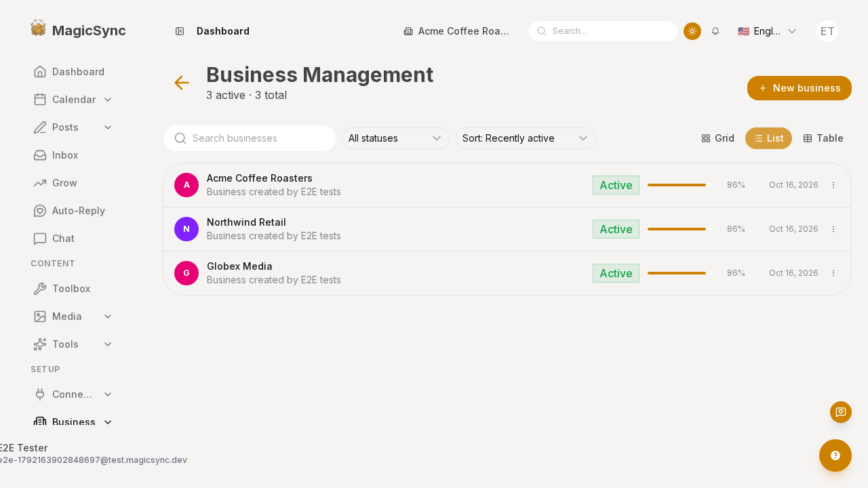Click the Inbox tray icon
This screenshot has height=488, width=868.
point(40,155)
